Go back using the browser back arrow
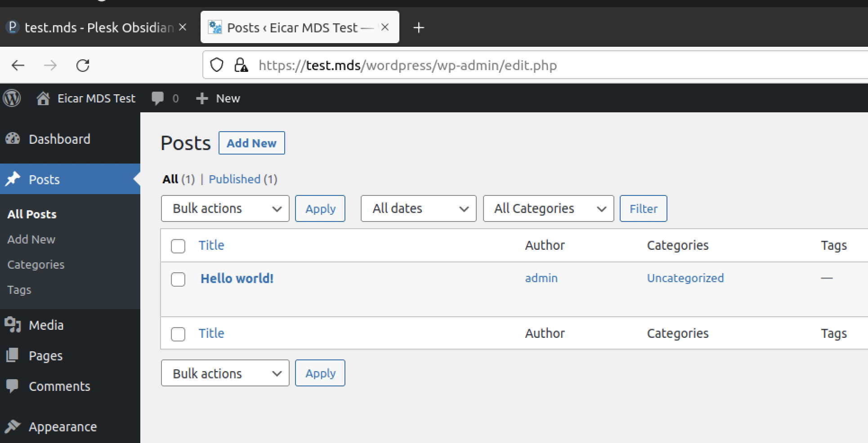Viewport: 868px width, 443px height. (18, 66)
